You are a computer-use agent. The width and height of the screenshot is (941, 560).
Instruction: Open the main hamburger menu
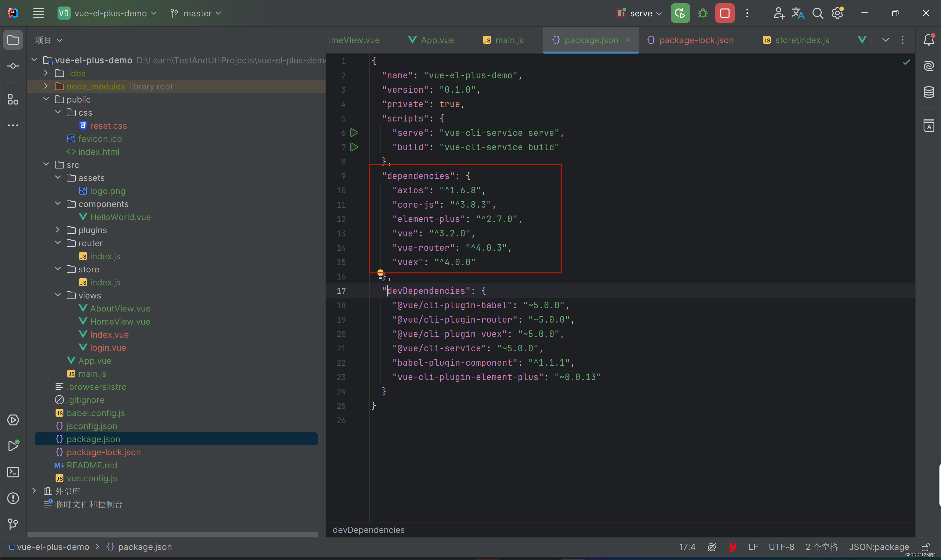point(38,12)
